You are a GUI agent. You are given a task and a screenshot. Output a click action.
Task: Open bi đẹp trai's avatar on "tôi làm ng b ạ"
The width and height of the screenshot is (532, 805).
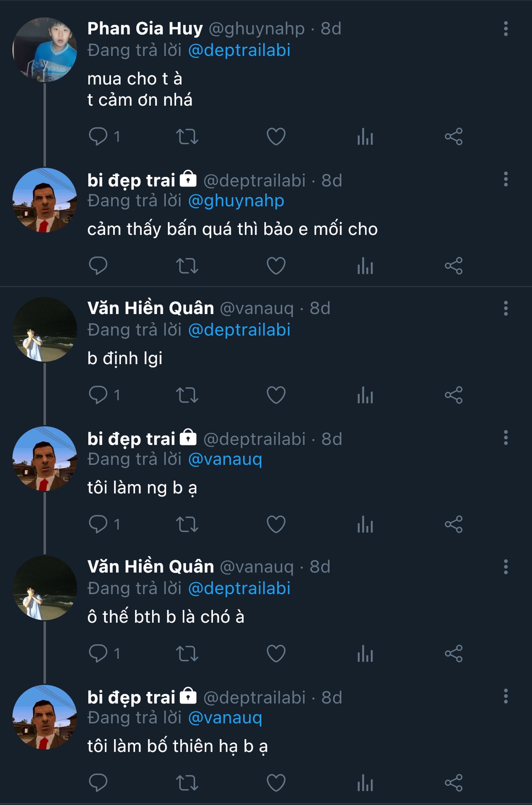(45, 459)
